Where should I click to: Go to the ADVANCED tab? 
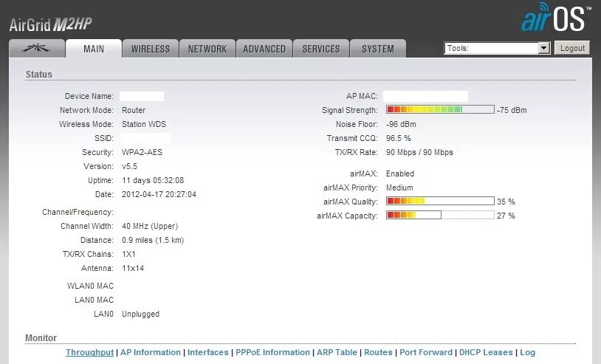click(x=264, y=49)
